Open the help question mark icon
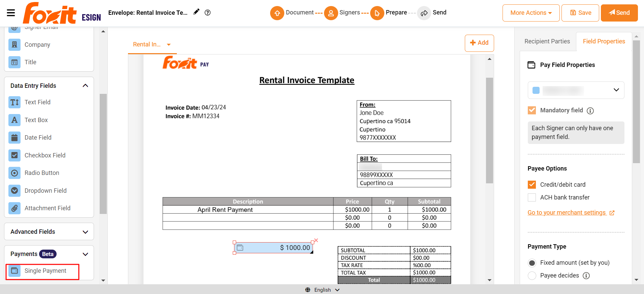 point(208,12)
